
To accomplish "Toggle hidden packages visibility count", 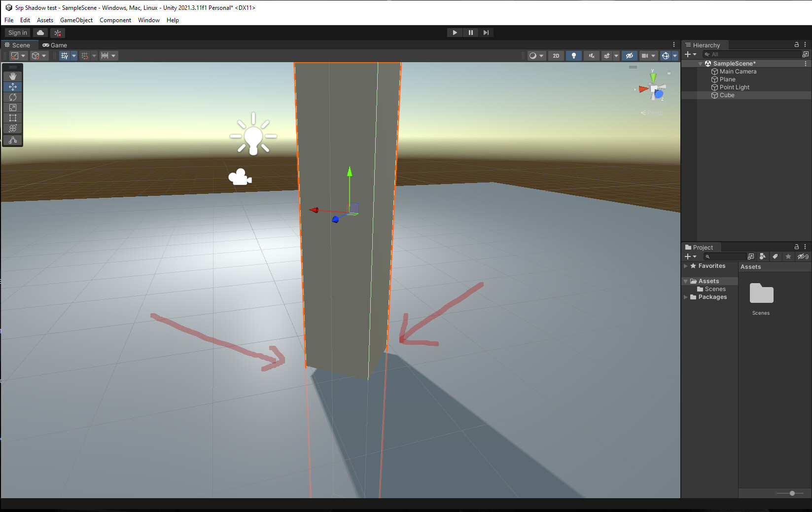I will 803,256.
